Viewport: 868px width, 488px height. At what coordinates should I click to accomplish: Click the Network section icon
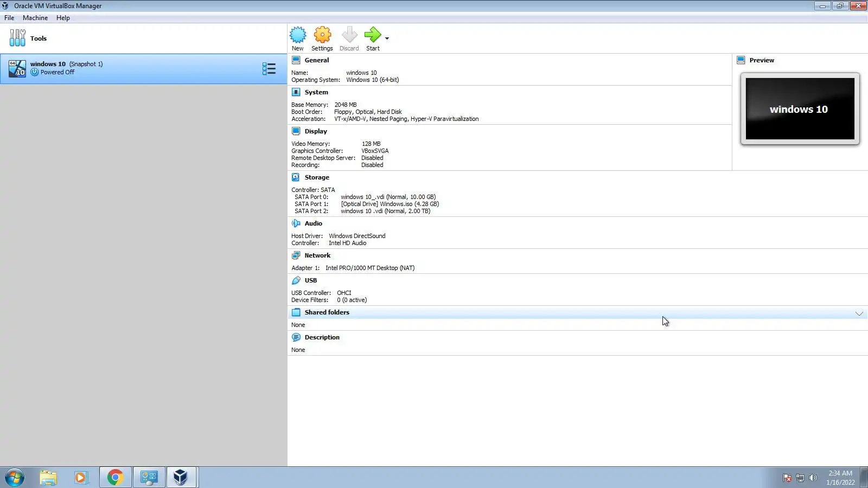click(x=296, y=255)
